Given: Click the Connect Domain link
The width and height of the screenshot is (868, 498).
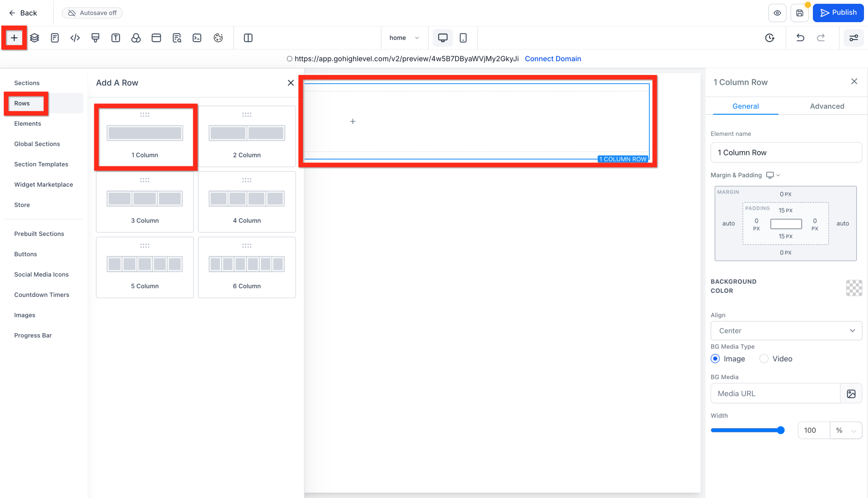Looking at the screenshot, I should pos(552,58).
